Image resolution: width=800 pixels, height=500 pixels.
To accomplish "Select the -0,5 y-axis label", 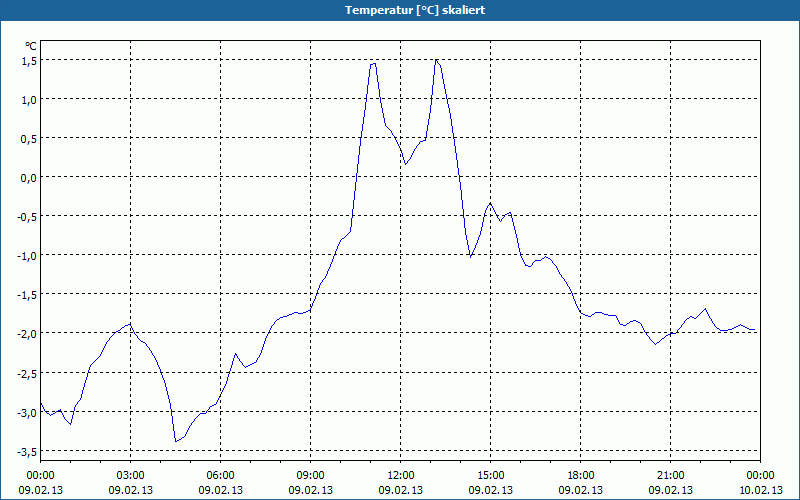I will tap(28, 217).
